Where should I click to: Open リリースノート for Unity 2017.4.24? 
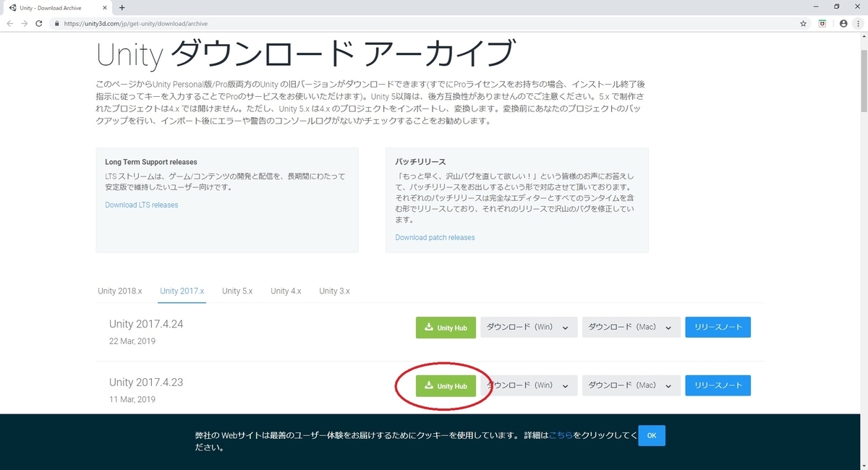(718, 328)
